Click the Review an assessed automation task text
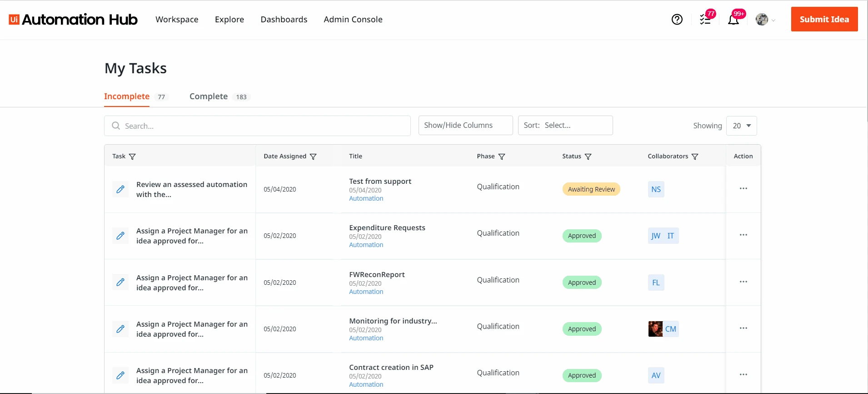This screenshot has width=868, height=394. point(192,189)
